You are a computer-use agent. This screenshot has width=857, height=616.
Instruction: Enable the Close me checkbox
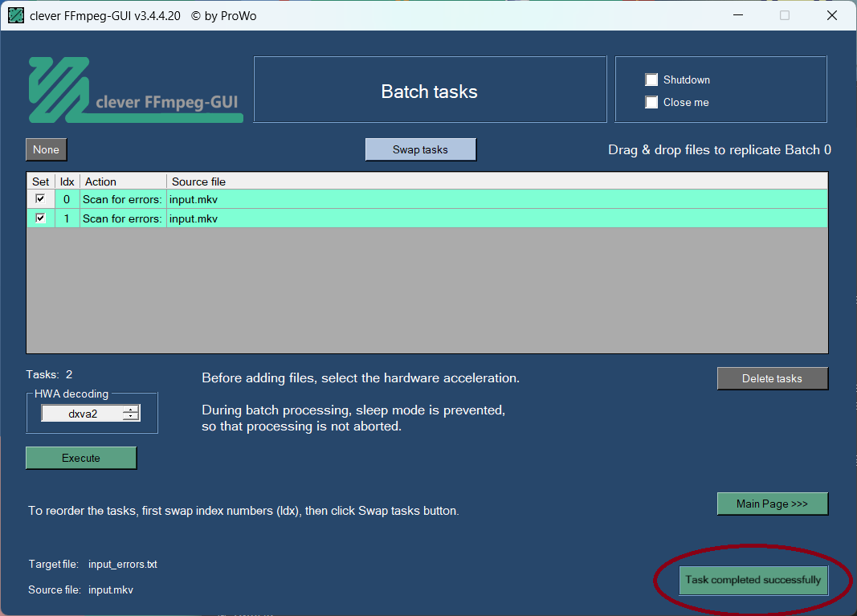coord(651,102)
